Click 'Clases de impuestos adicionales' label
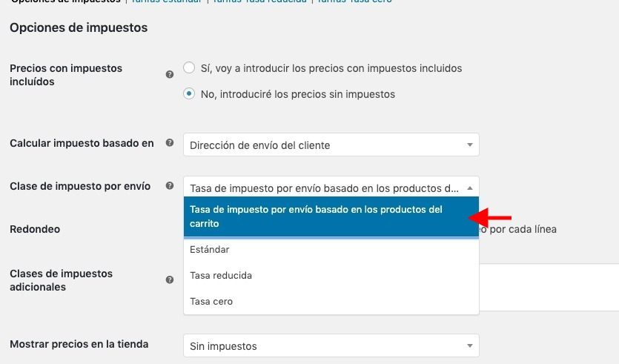 (x=62, y=280)
